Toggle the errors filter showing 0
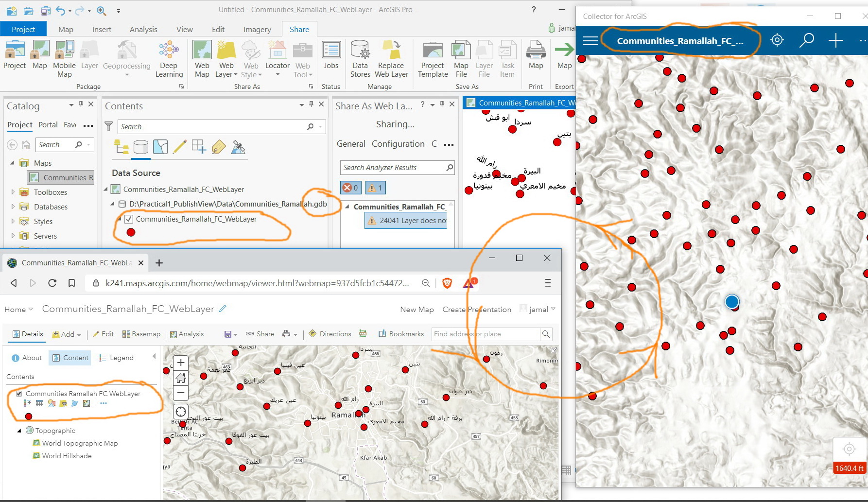 coord(350,188)
